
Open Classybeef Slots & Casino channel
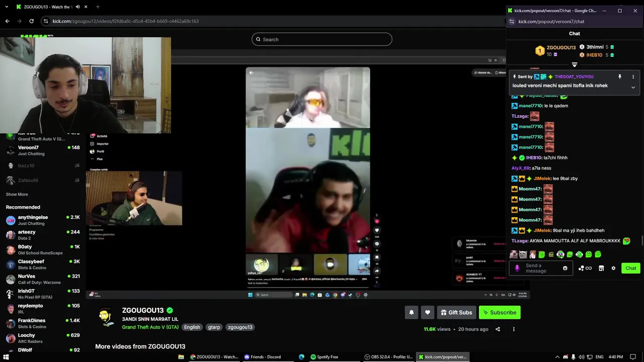(43, 264)
